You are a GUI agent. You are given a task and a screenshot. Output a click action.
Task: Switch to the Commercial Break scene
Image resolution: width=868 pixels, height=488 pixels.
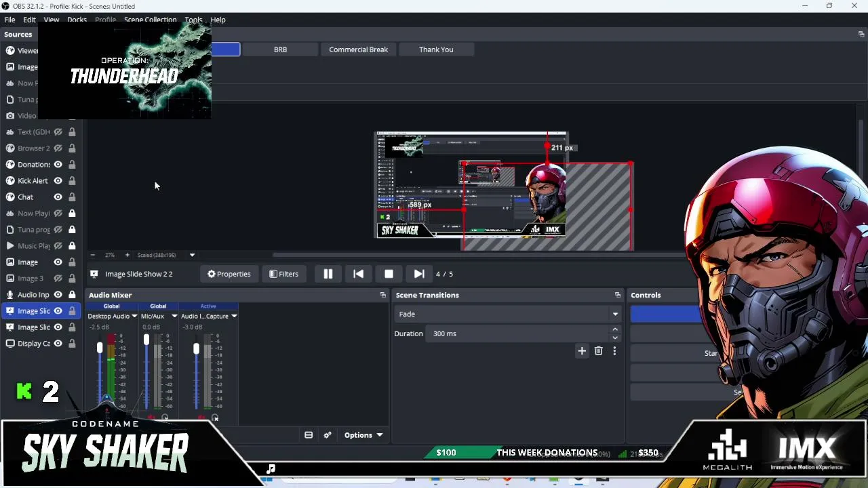(359, 49)
